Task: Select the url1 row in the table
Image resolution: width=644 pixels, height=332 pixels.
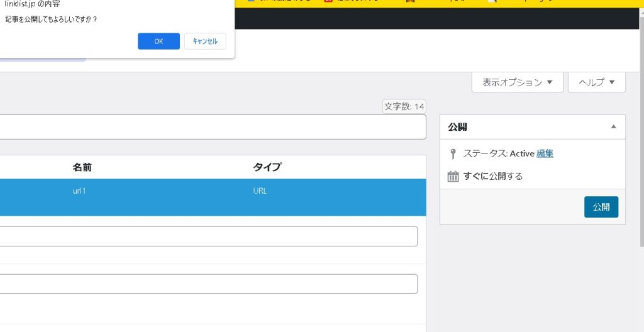Action: [79, 191]
